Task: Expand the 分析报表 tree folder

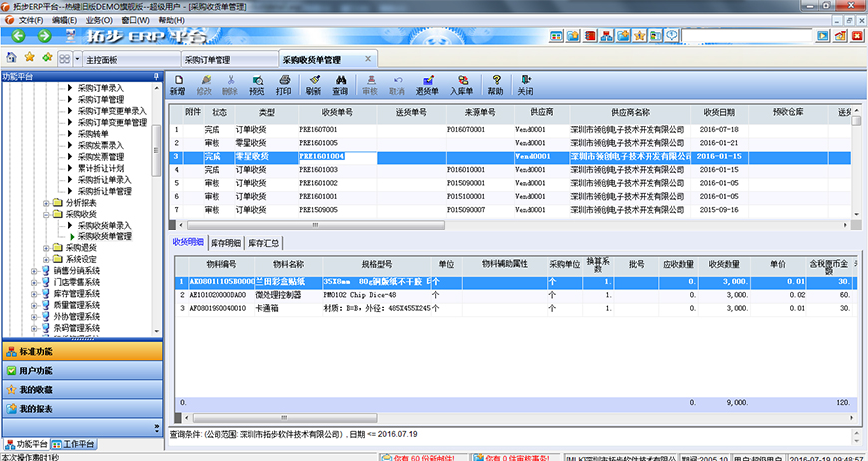Action: [x=47, y=202]
